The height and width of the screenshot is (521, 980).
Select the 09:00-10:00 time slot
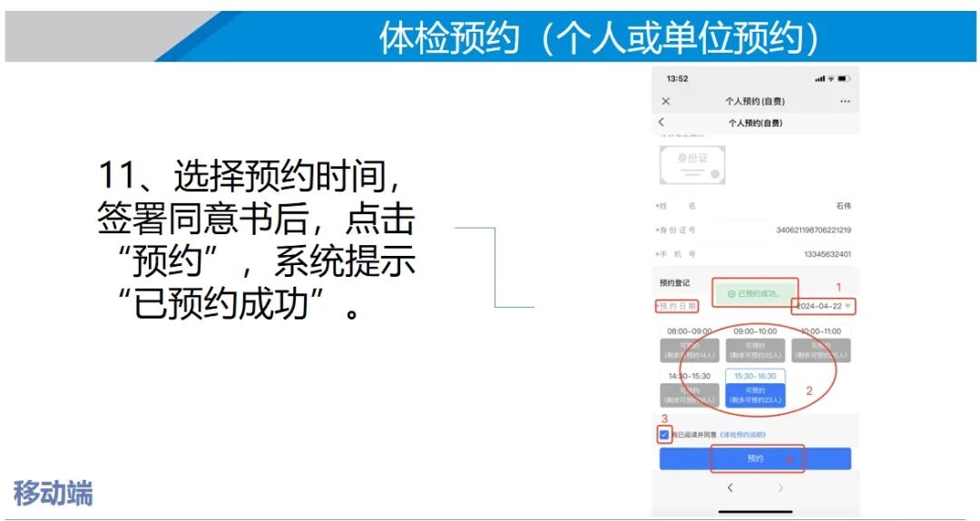[755, 343]
